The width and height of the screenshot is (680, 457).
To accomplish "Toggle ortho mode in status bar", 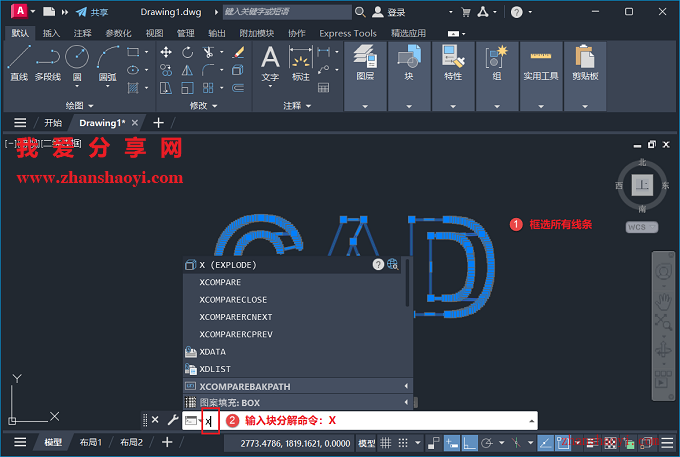I will [469, 443].
